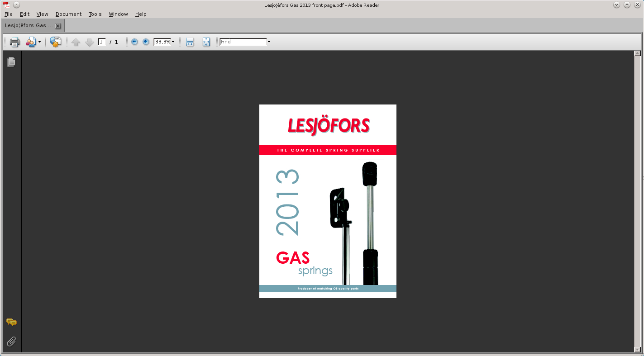Open the Document menu
Image resolution: width=644 pixels, height=356 pixels.
point(68,14)
